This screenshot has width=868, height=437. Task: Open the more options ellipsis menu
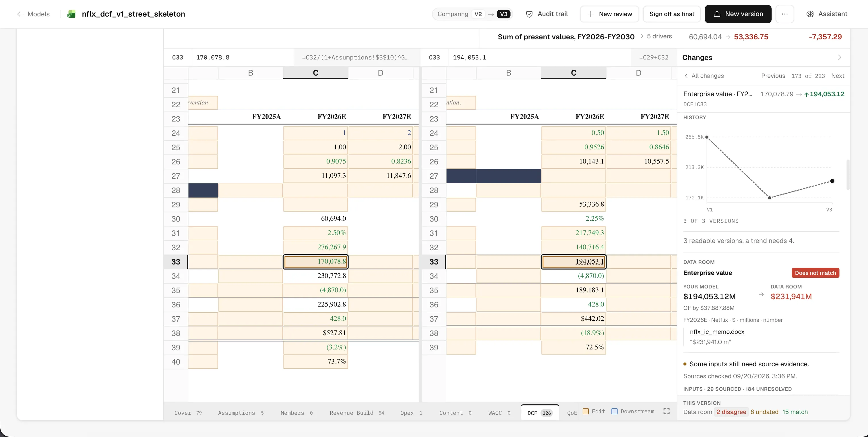(784, 14)
